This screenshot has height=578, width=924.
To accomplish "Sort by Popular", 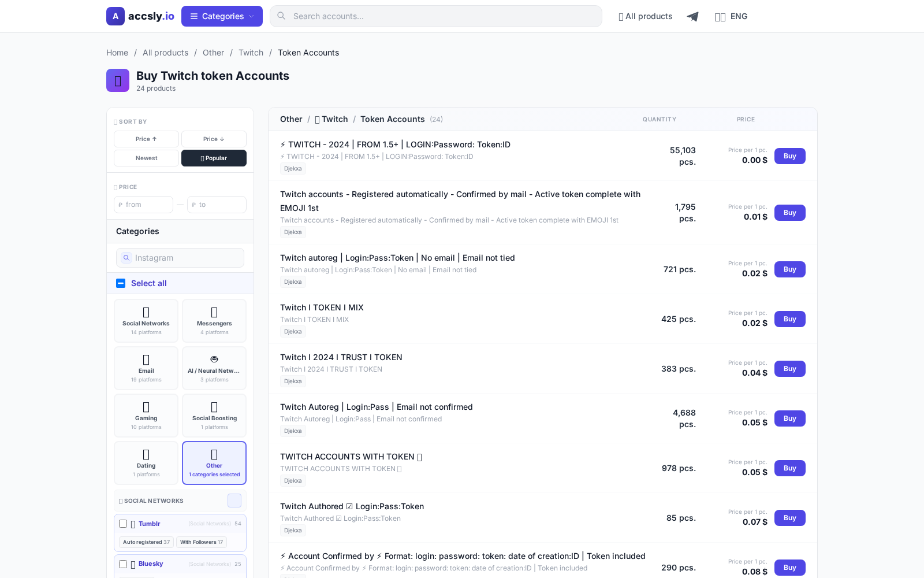I will (x=214, y=158).
